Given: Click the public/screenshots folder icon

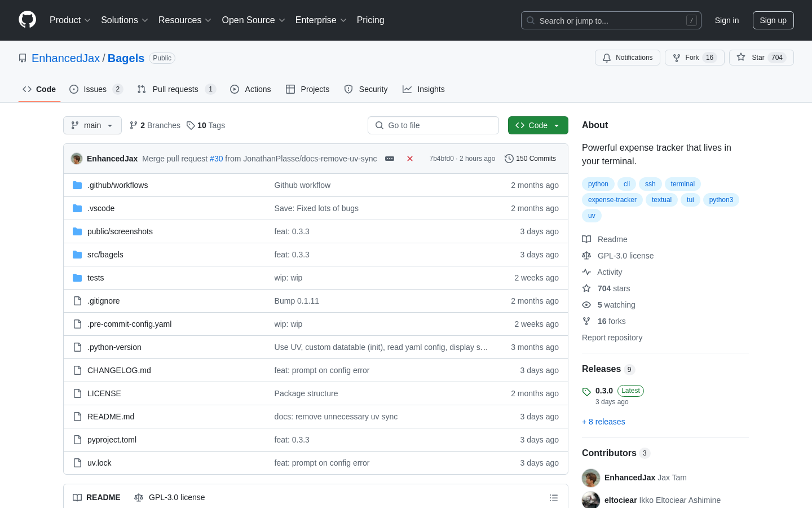Looking at the screenshot, I should pyautogui.click(x=77, y=231).
